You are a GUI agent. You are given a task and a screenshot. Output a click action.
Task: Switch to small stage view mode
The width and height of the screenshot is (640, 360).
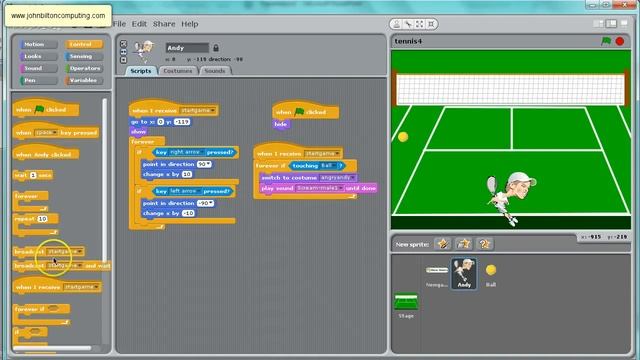pyautogui.click(x=598, y=24)
